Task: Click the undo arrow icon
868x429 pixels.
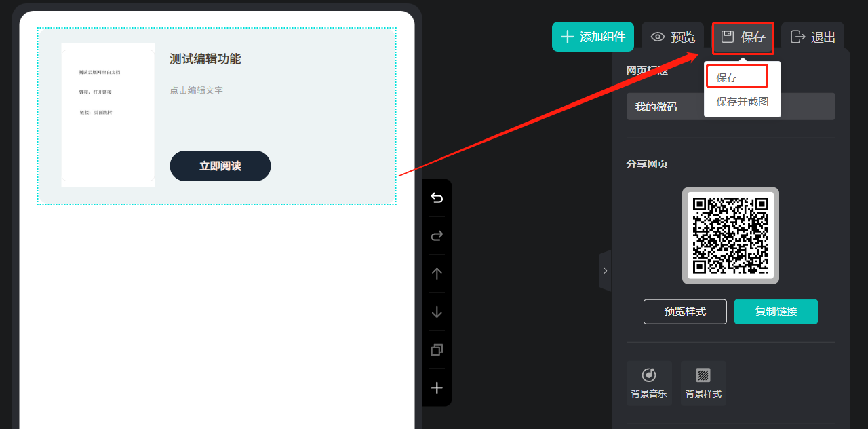Action: click(x=437, y=198)
